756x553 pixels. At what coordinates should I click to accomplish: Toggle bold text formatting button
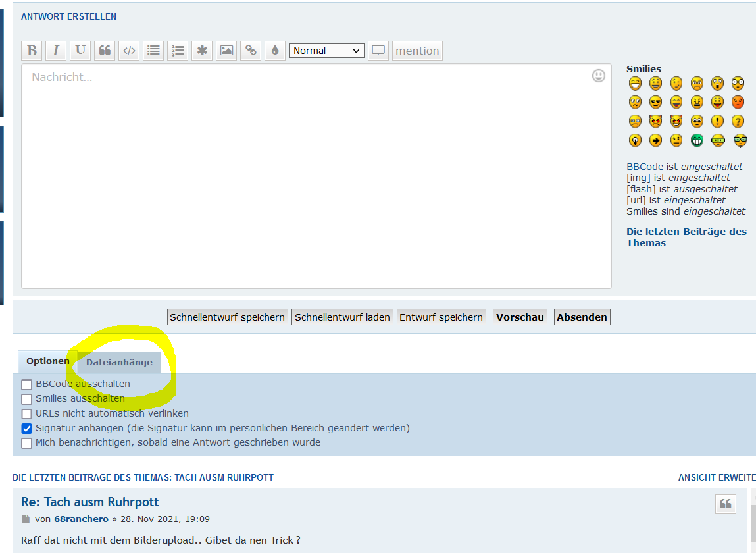(32, 51)
